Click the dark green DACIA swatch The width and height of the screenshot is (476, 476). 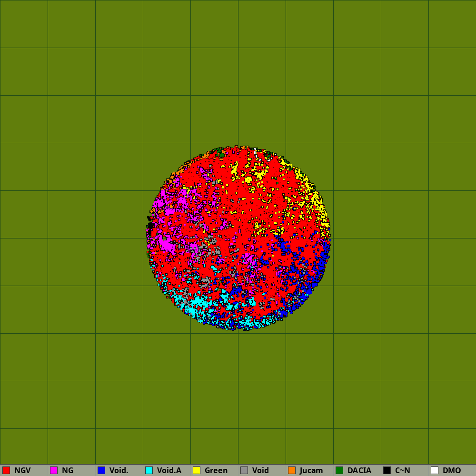pyautogui.click(x=339, y=470)
